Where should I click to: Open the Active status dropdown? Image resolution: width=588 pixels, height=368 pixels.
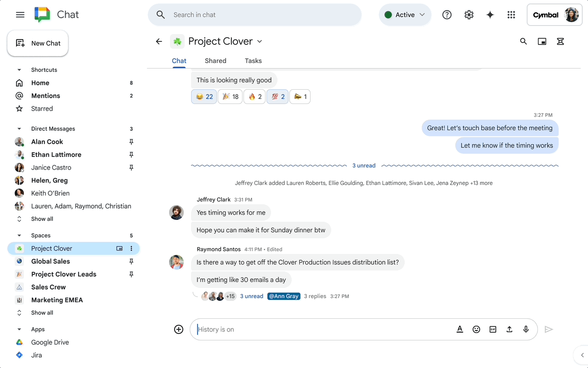click(x=405, y=14)
